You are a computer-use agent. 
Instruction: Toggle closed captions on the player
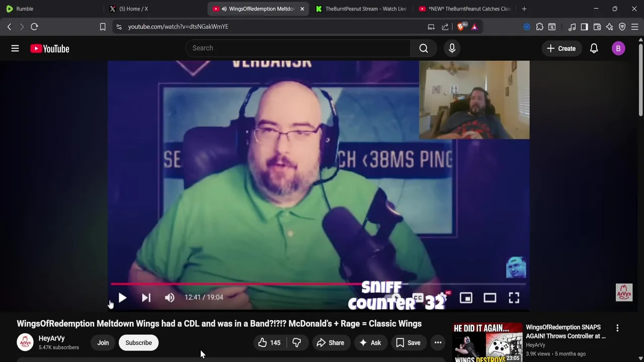tap(418, 298)
